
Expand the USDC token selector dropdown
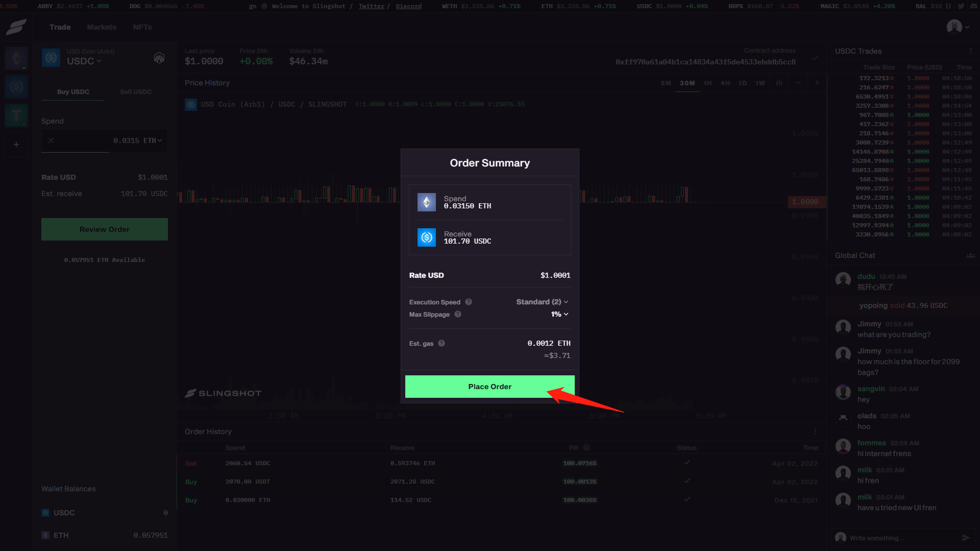click(x=84, y=61)
